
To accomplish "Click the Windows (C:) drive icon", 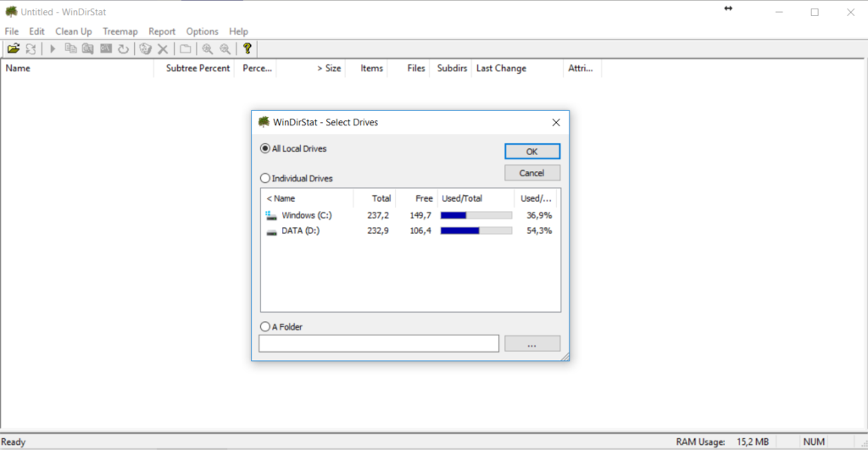I will pyautogui.click(x=270, y=215).
